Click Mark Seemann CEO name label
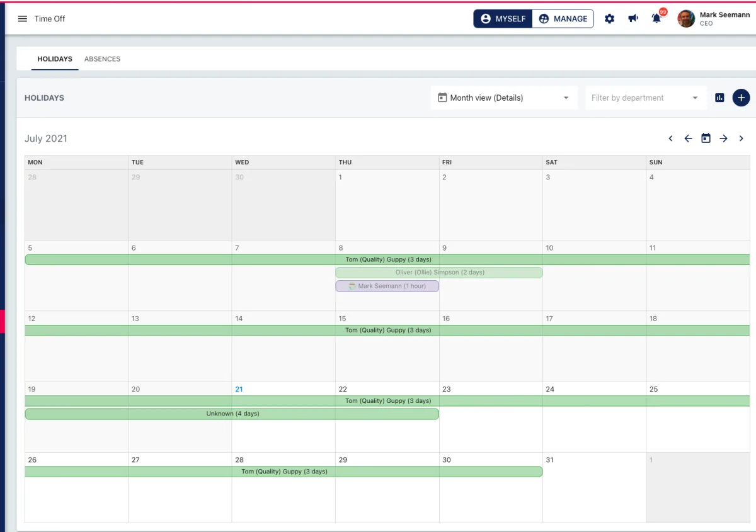The height and width of the screenshot is (532, 756). pos(724,19)
